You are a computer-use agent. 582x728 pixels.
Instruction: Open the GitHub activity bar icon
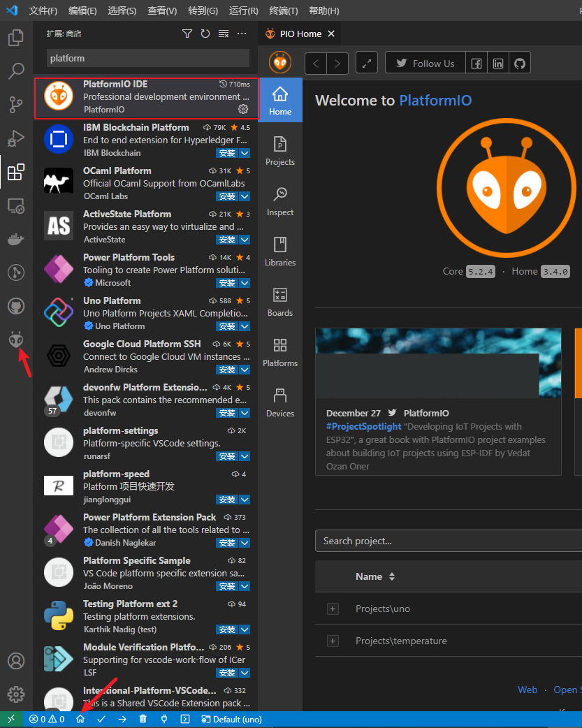pyautogui.click(x=16, y=306)
